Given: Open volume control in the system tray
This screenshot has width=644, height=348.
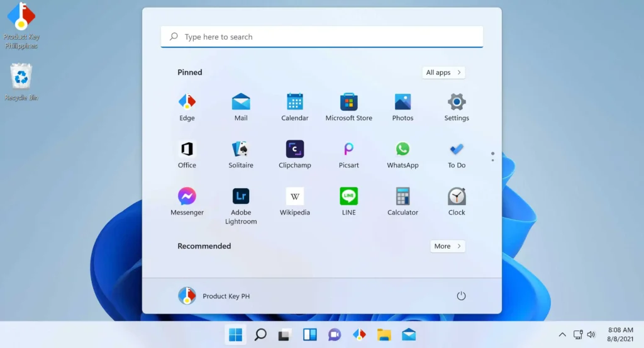Looking at the screenshot, I should point(591,335).
